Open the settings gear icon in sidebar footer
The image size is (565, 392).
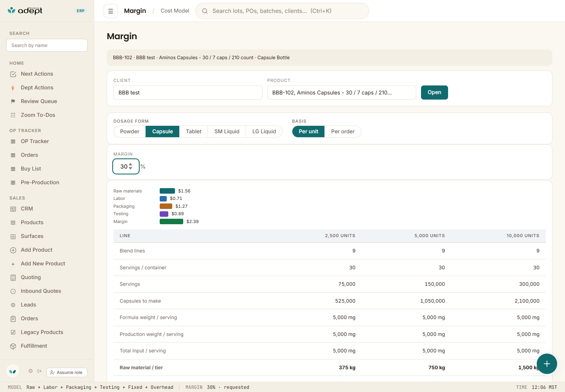pyautogui.click(x=31, y=371)
